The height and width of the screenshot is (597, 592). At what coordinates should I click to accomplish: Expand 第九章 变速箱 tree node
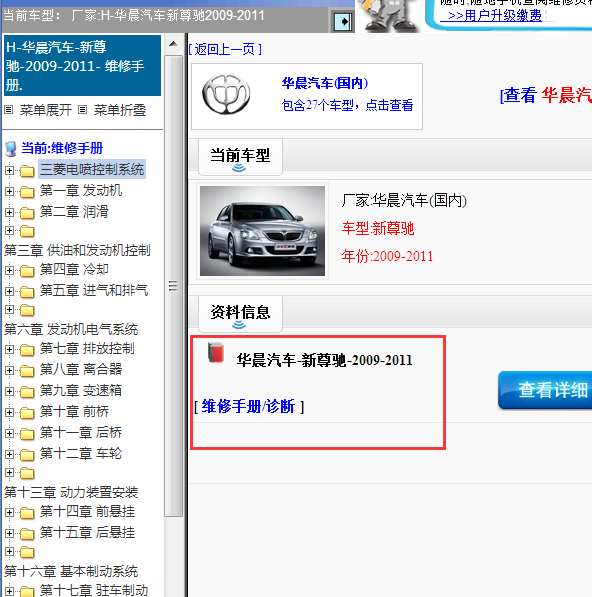pos(10,391)
